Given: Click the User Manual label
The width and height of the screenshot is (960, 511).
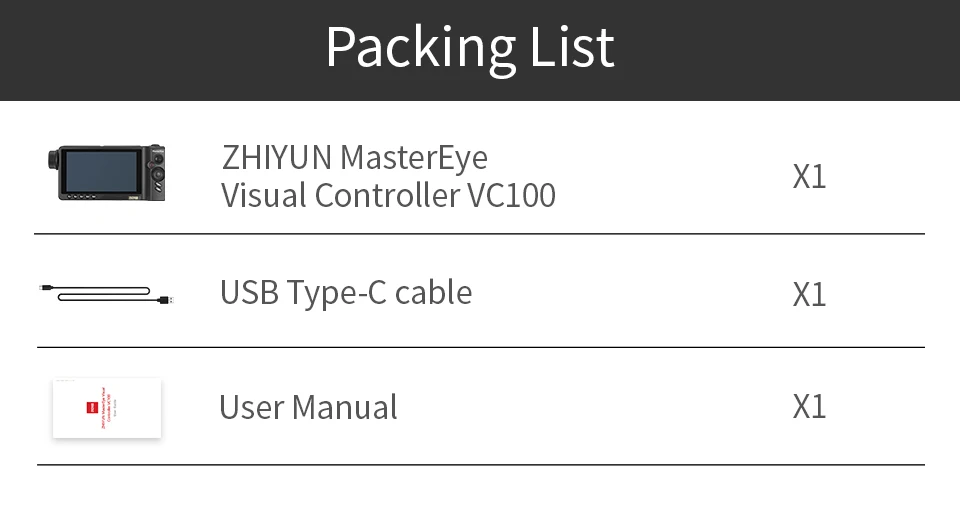Looking at the screenshot, I should (308, 407).
